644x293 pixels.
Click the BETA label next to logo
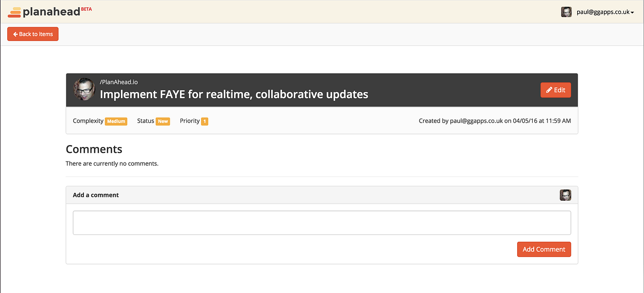[x=86, y=9]
